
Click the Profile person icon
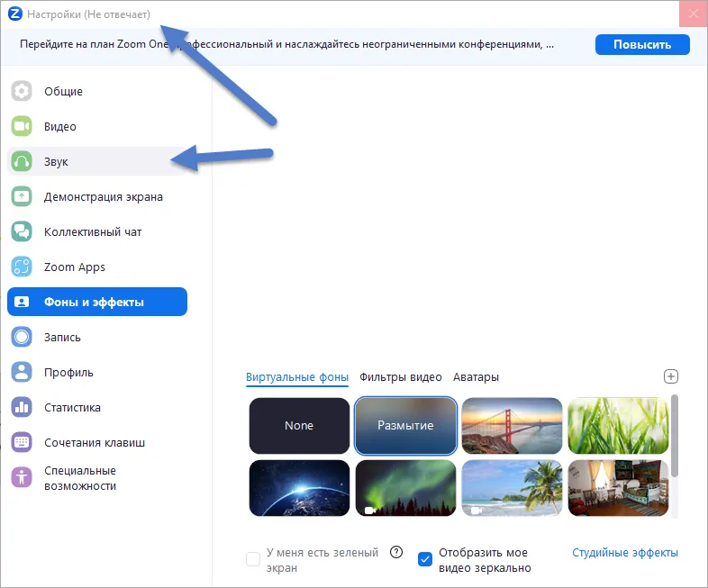pyautogui.click(x=22, y=372)
